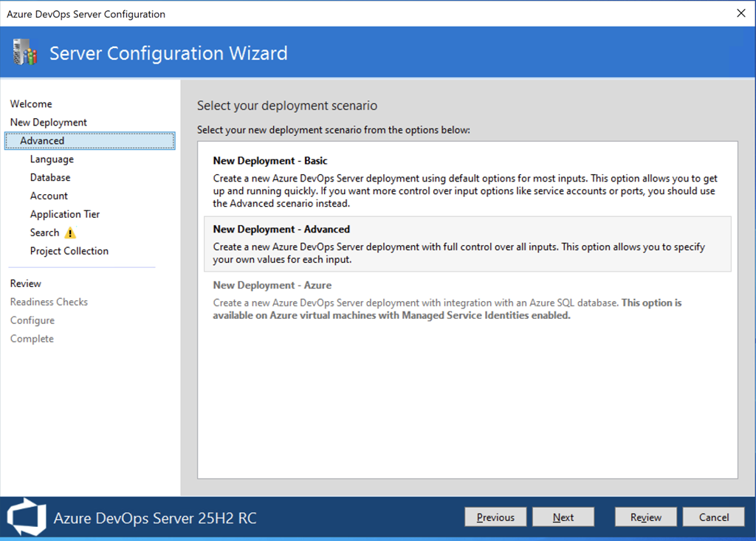Open the Database settings step
The height and width of the screenshot is (541, 756).
coord(50,178)
